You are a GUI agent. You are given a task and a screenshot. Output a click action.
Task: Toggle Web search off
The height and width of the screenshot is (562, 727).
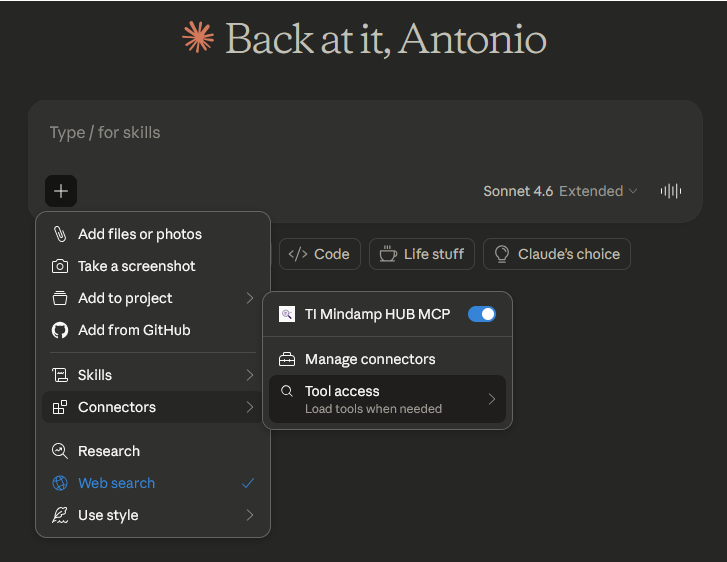[x=152, y=483]
